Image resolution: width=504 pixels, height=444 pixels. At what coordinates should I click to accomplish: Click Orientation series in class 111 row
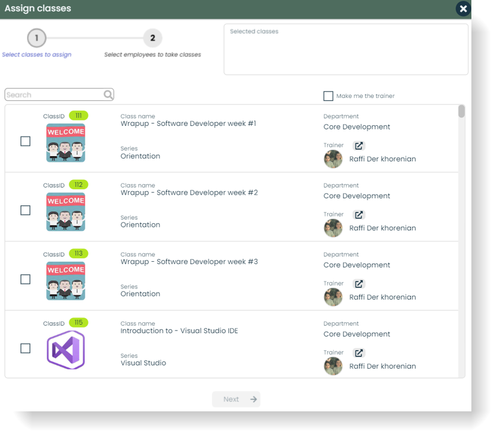coord(141,156)
